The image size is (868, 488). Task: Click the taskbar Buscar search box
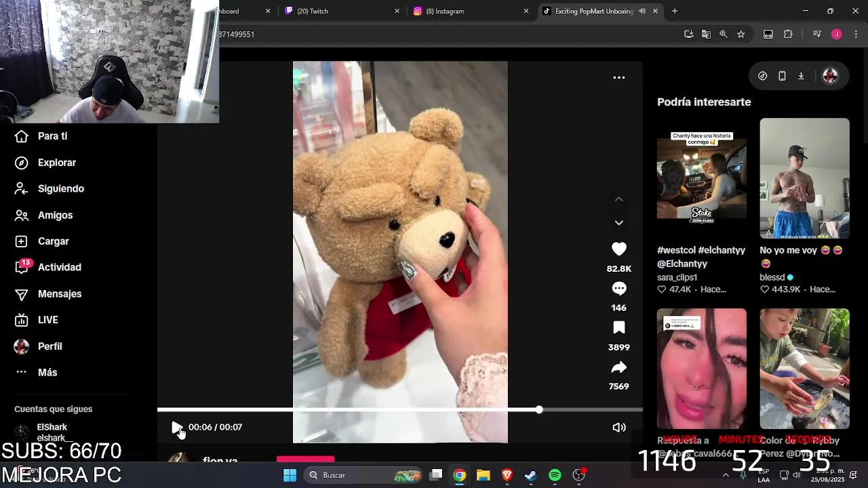click(x=364, y=475)
